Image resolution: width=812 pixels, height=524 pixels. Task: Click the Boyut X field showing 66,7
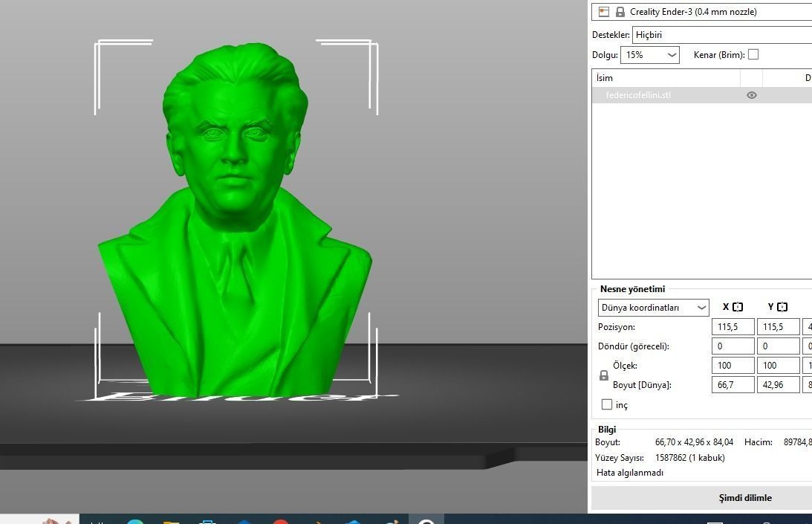click(733, 384)
